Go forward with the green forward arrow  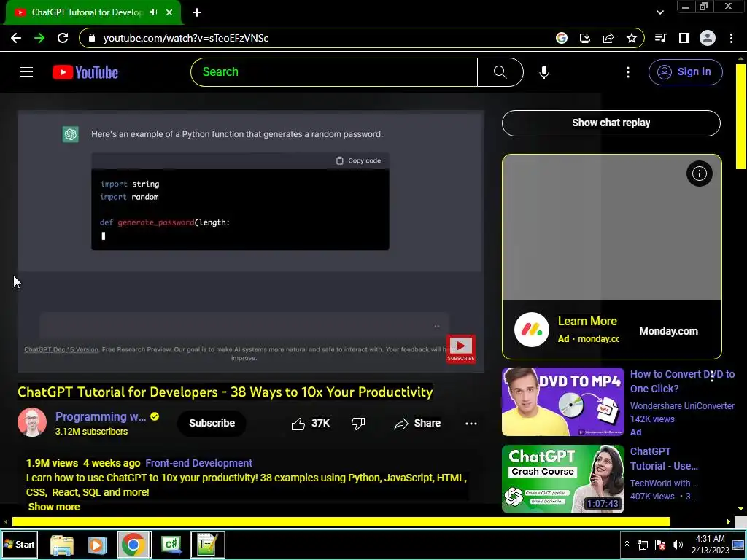pos(39,38)
